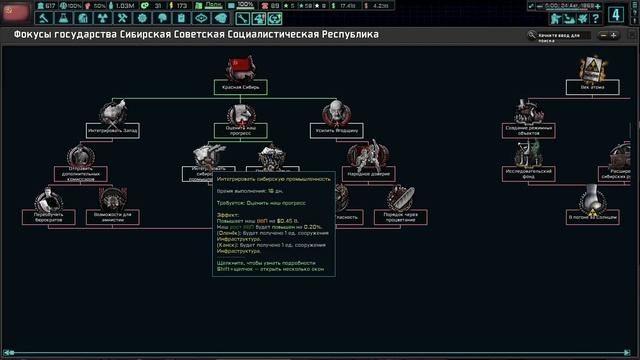Image resolution: width=640 pixels, height=360 pixels.
Task: Select the army soldier icon at top right
Action: coord(556,18)
